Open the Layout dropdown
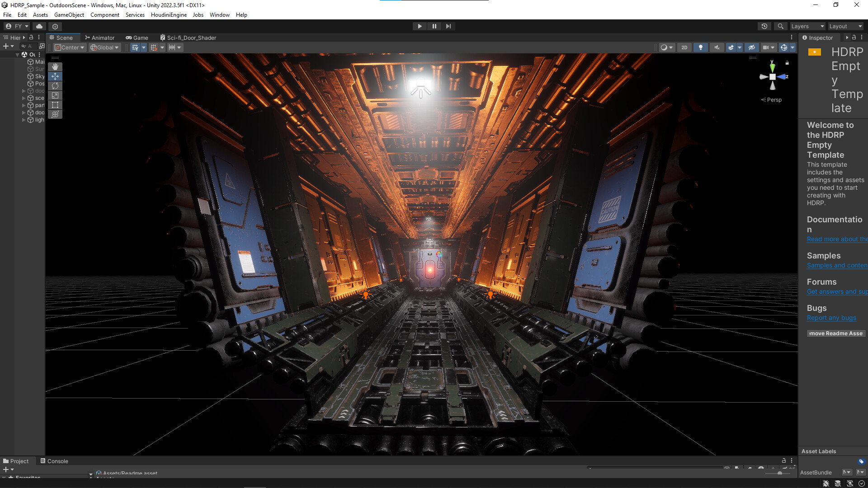 (844, 26)
